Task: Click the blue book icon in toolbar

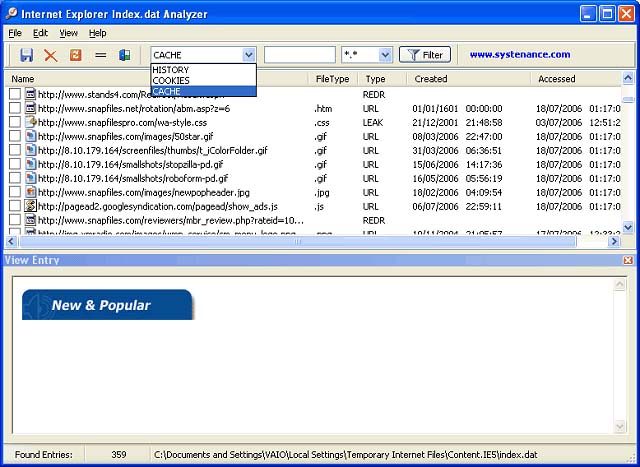Action: [125, 55]
